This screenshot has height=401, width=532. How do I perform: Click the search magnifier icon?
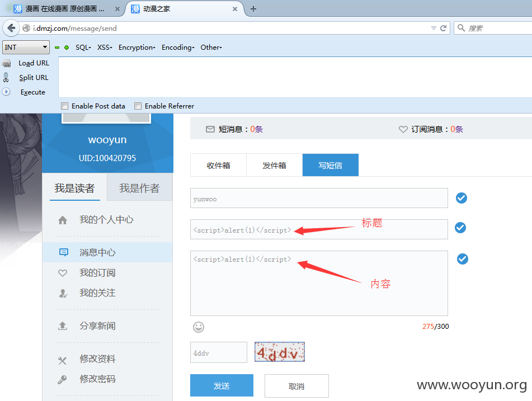[461, 28]
